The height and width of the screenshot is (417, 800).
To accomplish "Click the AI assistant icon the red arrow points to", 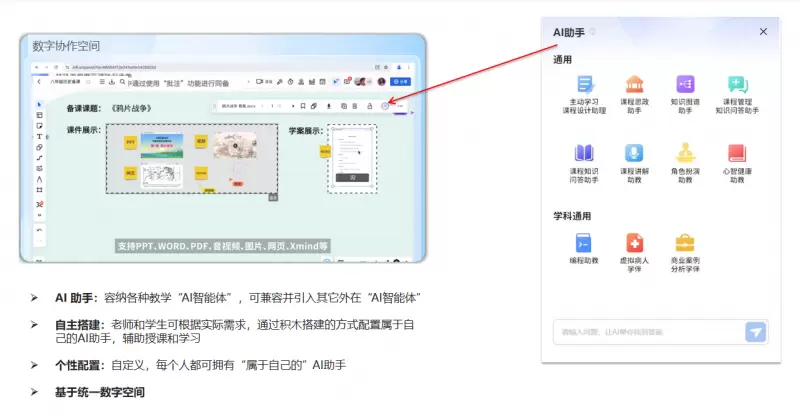I will pos(385,106).
